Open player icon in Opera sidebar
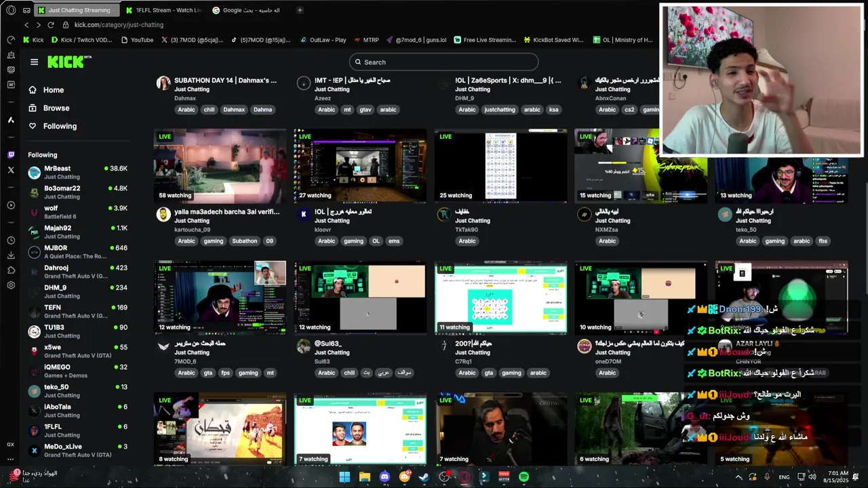The height and width of the screenshot is (488, 868). click(x=11, y=205)
